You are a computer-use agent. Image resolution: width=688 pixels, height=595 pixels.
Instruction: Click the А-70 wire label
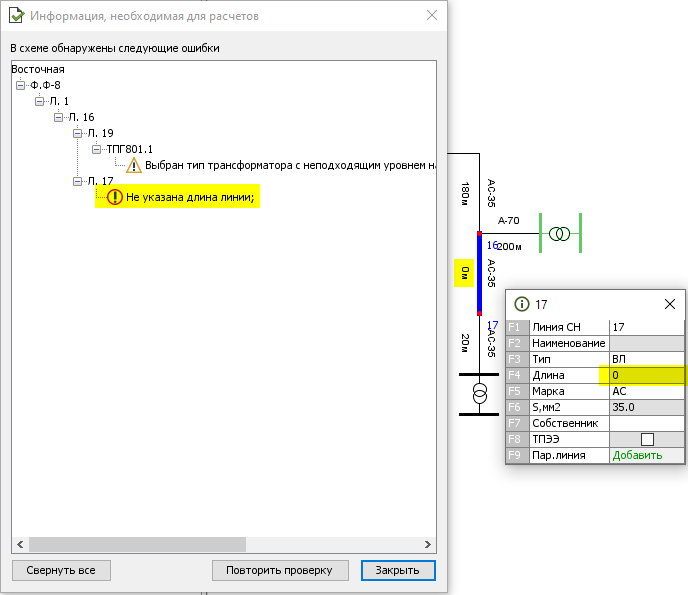pyautogui.click(x=509, y=220)
